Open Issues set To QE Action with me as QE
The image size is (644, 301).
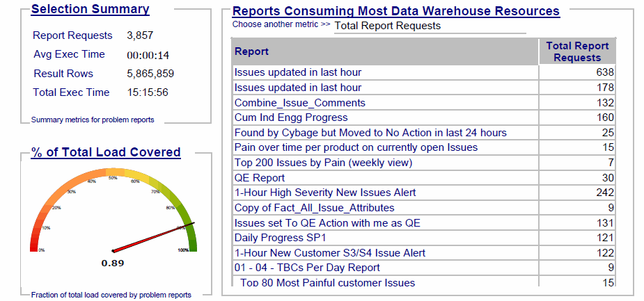[327, 222]
